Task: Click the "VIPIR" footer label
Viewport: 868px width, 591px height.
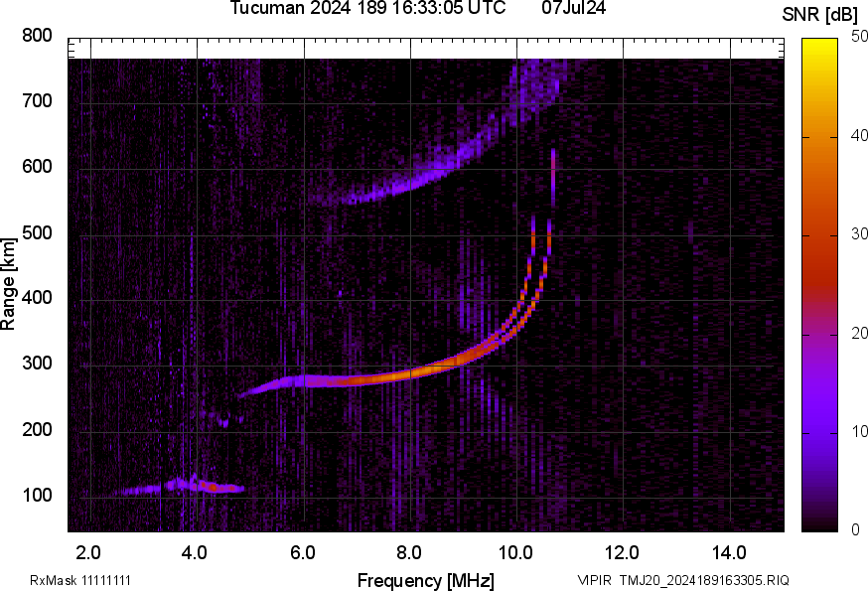Action: coord(595,580)
